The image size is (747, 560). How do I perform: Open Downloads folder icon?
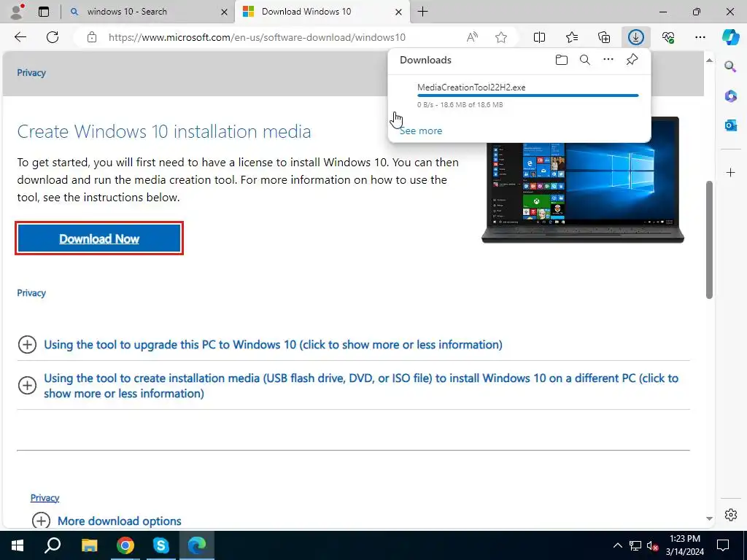pos(561,60)
